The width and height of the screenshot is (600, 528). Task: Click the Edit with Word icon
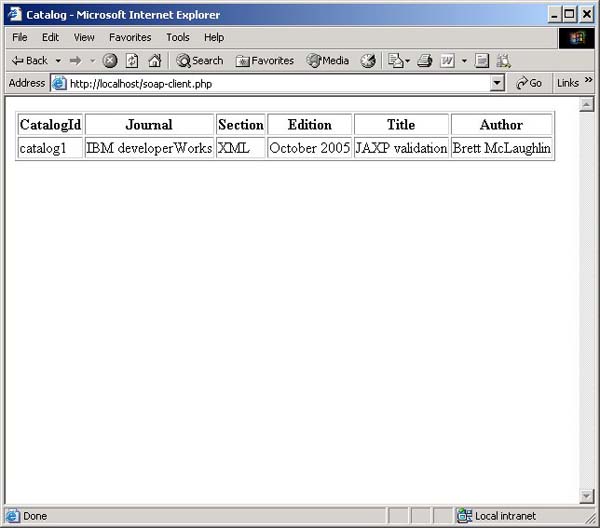(x=447, y=60)
